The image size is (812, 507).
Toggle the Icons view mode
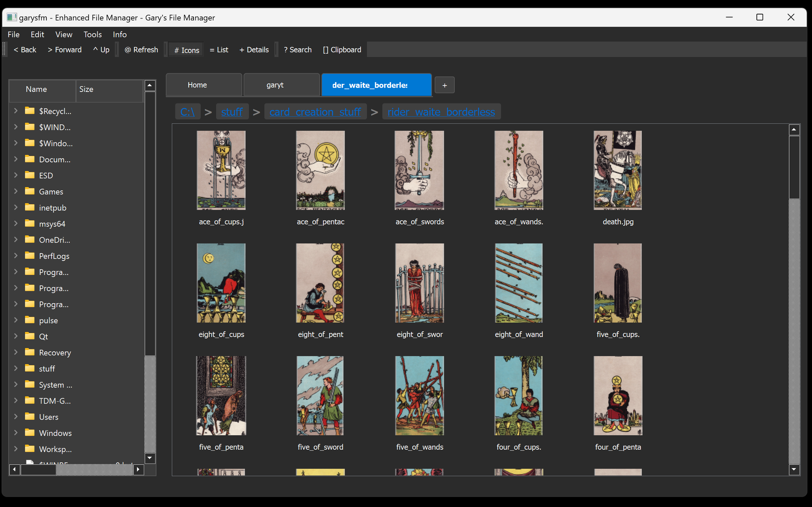pos(187,50)
